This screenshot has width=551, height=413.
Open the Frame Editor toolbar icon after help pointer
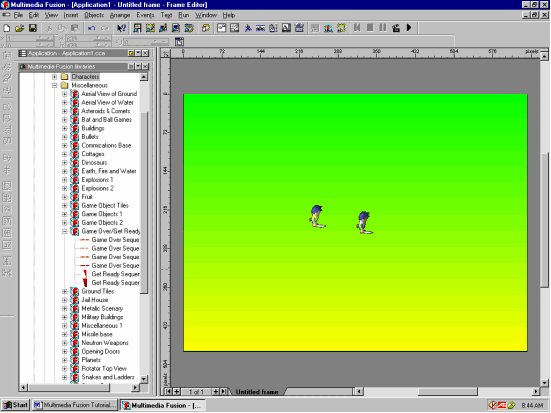coord(137,28)
